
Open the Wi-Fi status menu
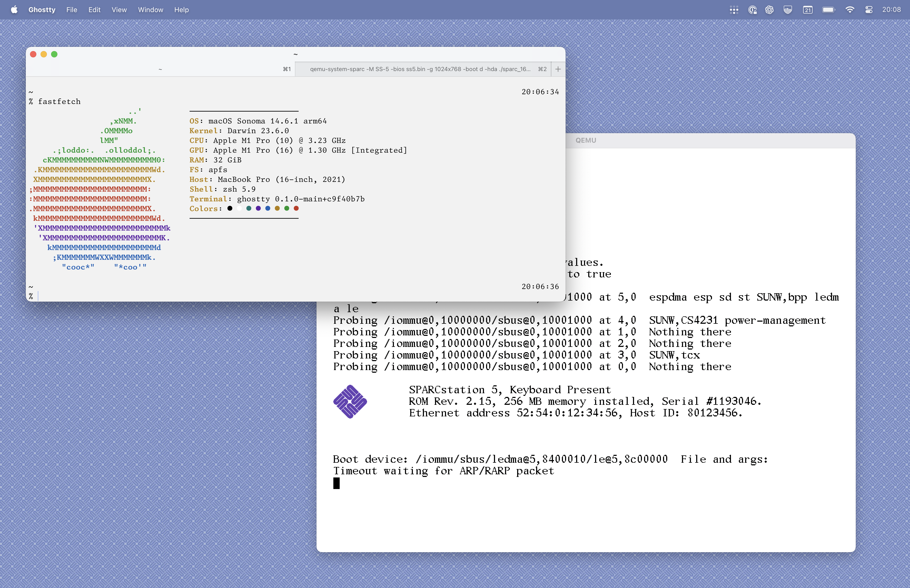pos(850,10)
